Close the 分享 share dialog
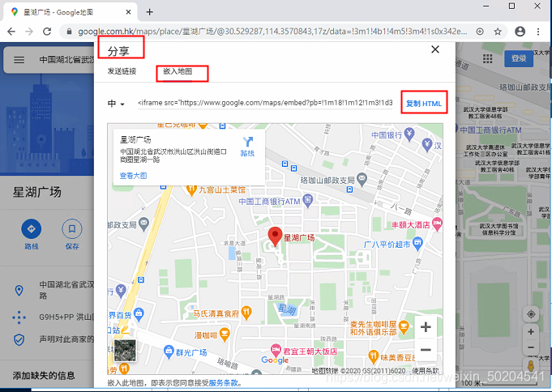552x392 pixels. pos(435,49)
